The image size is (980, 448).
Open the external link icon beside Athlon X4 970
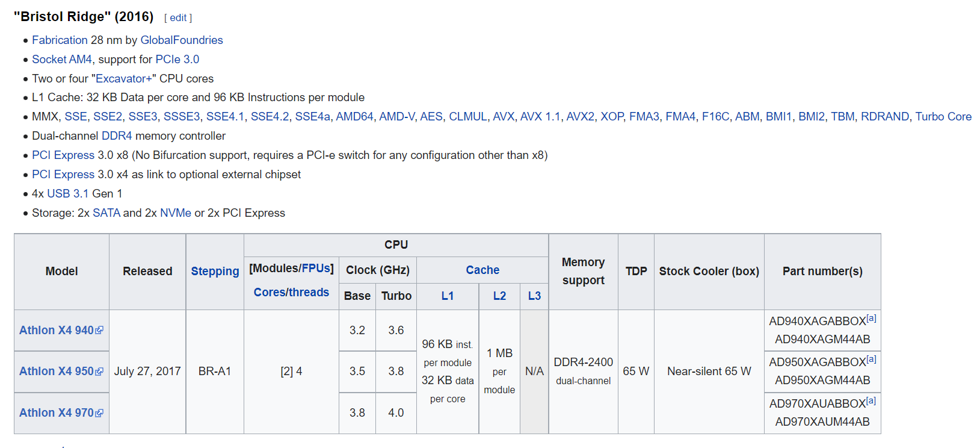(99, 413)
